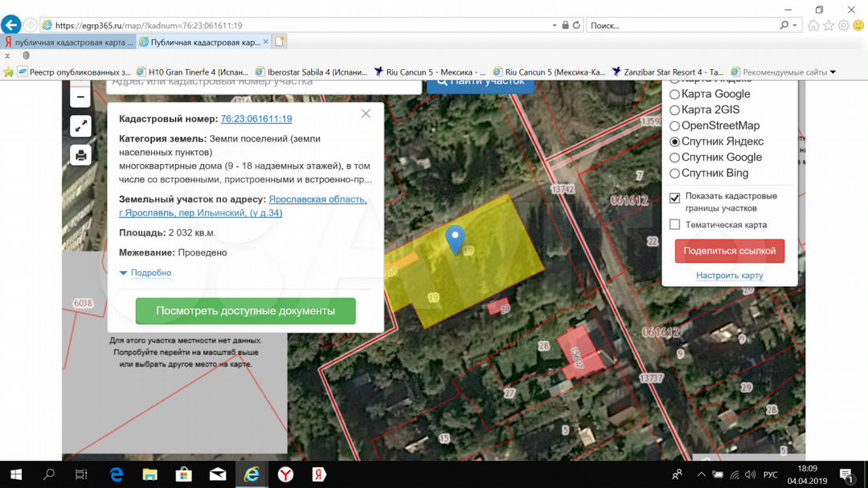Open Microsoft Store in taskbar
868x488 pixels.
coord(183,474)
